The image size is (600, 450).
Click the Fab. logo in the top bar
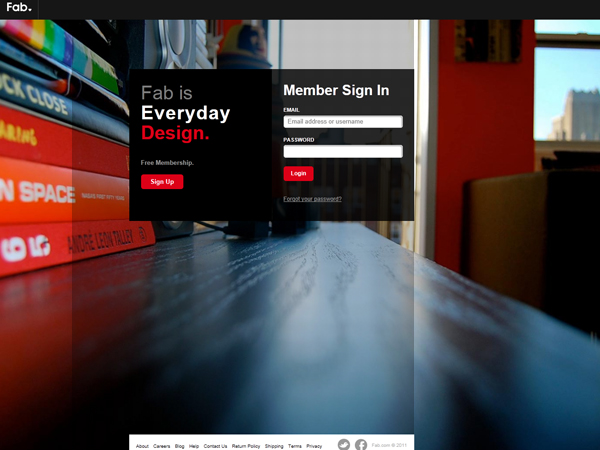tap(19, 7)
